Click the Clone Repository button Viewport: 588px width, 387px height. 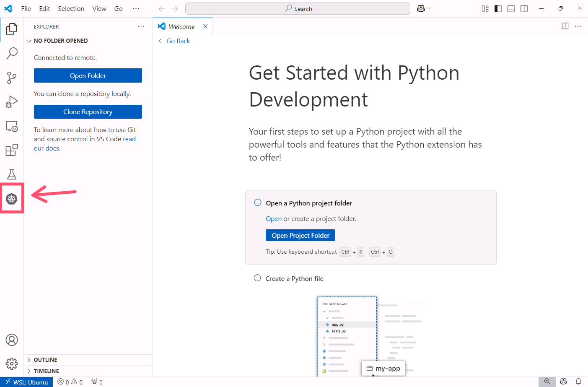[x=88, y=112]
